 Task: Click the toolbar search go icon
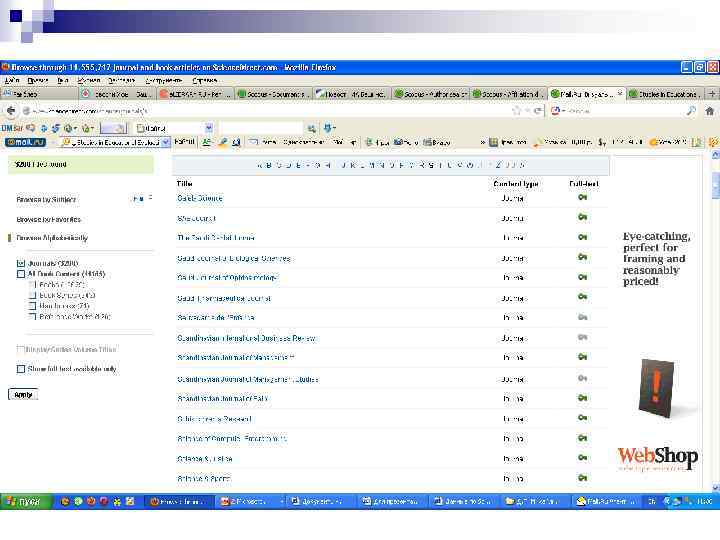(x=312, y=128)
